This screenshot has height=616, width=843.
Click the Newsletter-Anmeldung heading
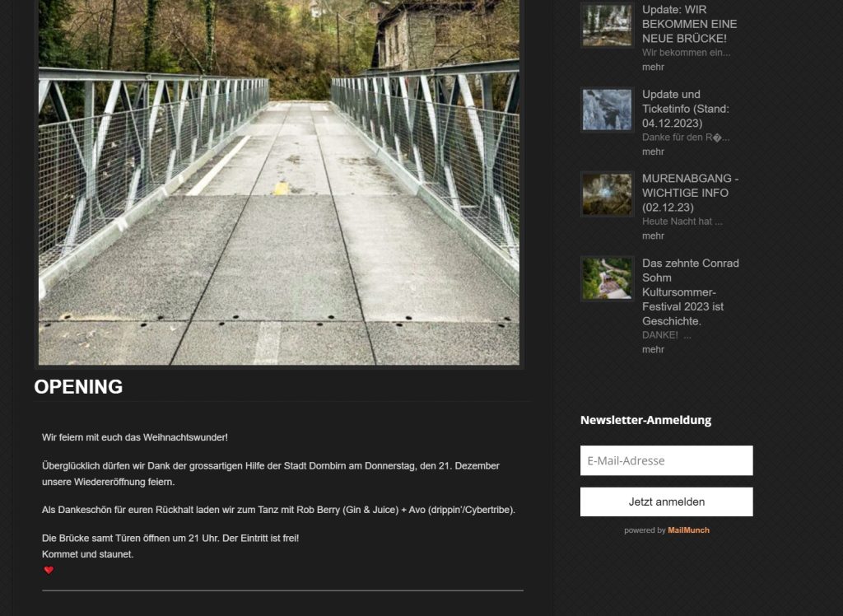click(x=645, y=420)
